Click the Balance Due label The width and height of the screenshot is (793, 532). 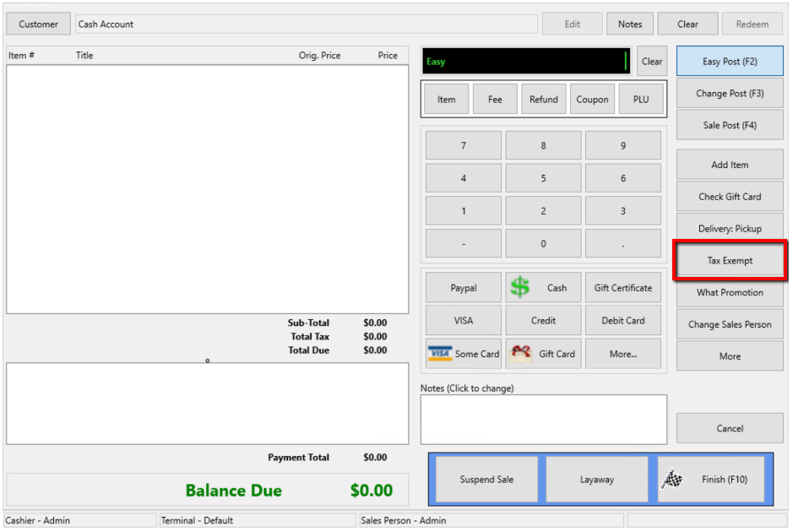(x=234, y=490)
